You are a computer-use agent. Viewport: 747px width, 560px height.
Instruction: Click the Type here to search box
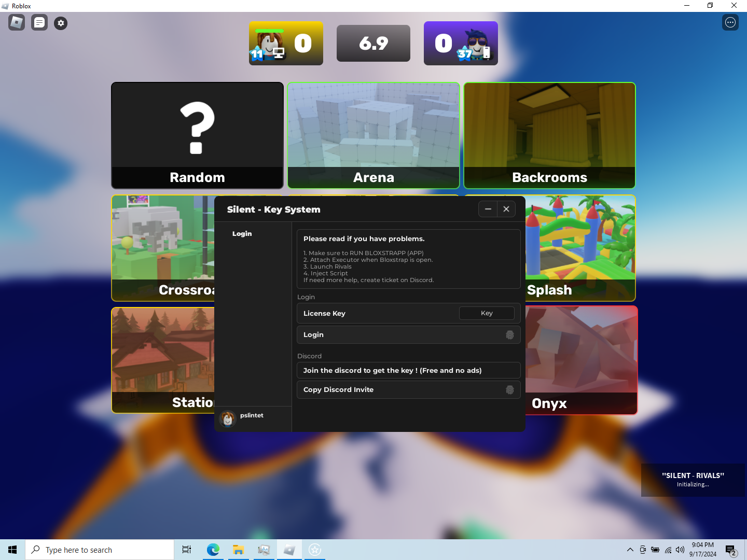pyautogui.click(x=100, y=550)
